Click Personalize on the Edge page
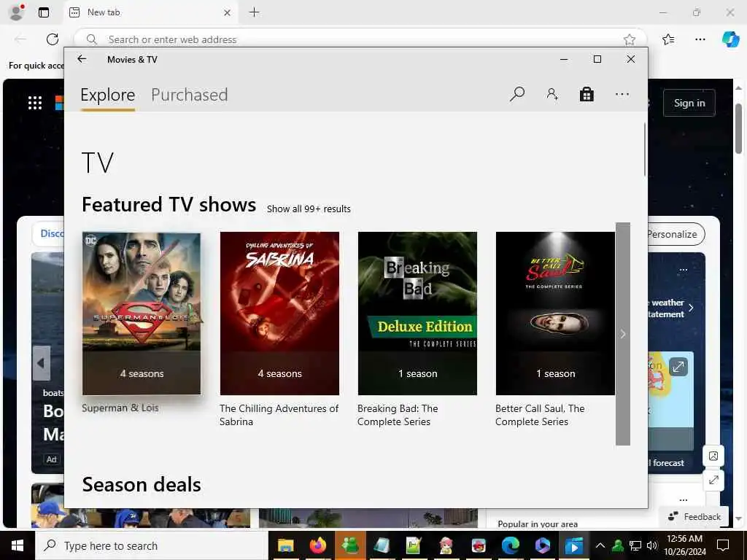747x560 pixels. pos(676,234)
